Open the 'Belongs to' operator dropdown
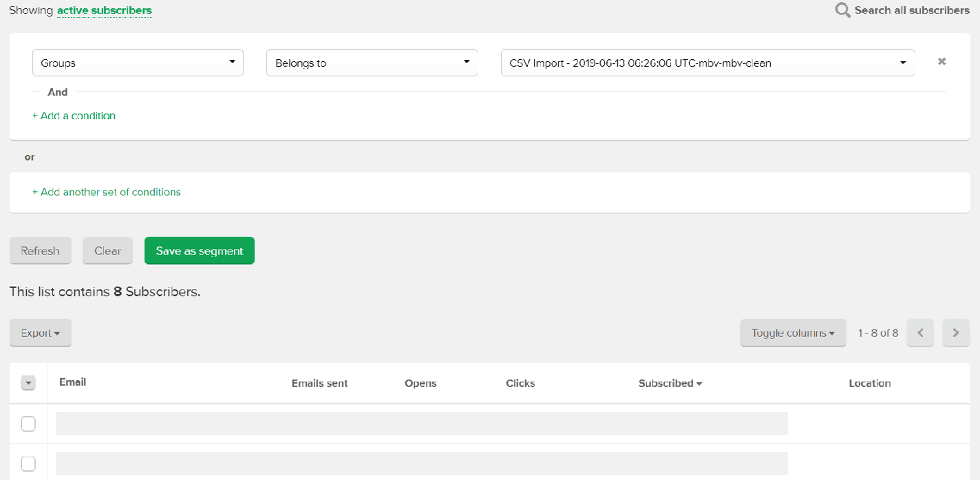980x480 pixels. [372, 63]
